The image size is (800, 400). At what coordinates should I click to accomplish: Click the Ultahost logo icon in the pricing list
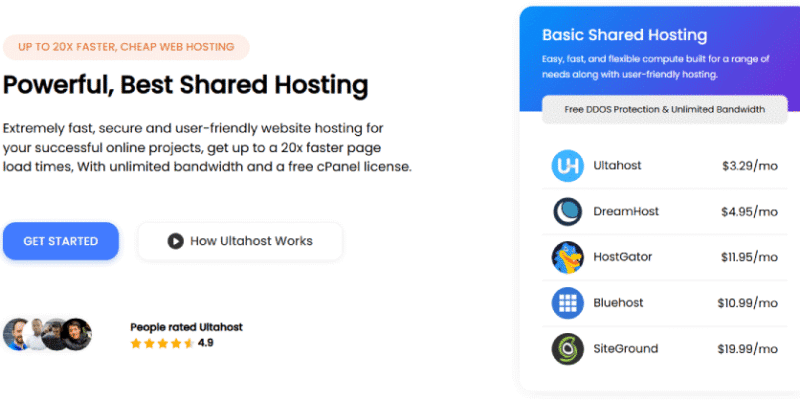point(567,166)
